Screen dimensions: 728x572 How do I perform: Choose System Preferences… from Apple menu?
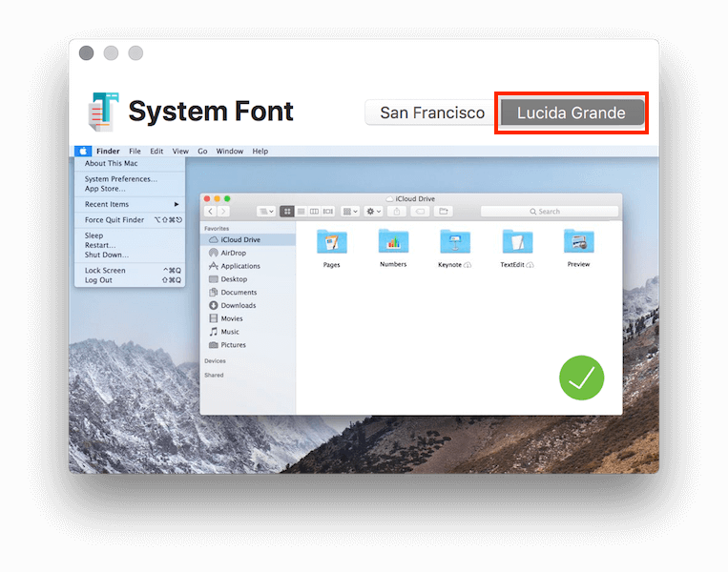(130, 179)
